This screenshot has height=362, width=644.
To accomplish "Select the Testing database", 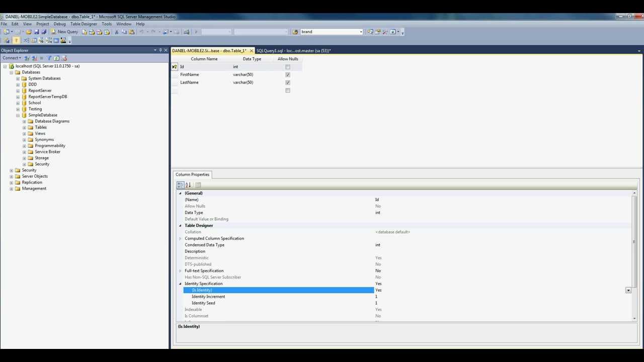I will [x=35, y=109].
